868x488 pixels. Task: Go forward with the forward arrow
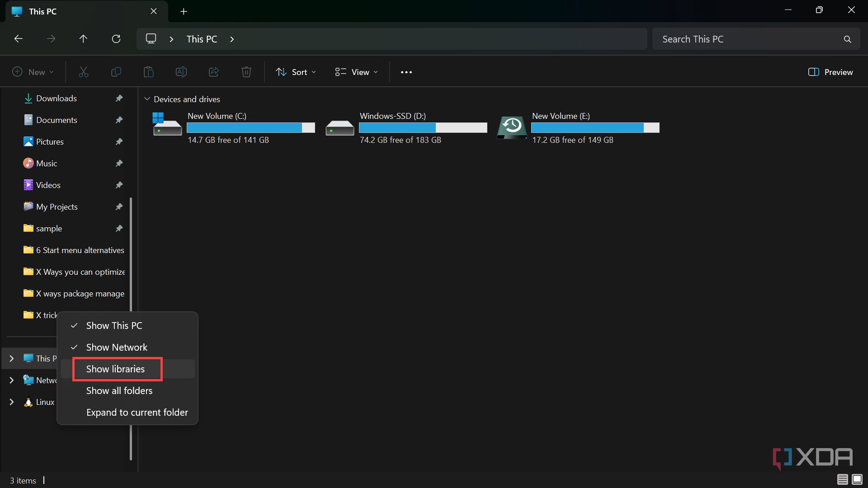tap(51, 39)
